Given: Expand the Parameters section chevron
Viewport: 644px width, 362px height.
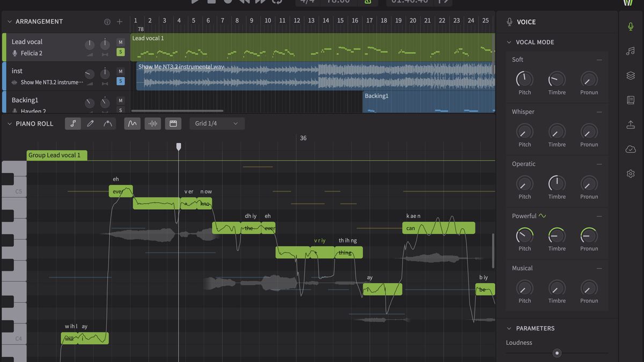Looking at the screenshot, I should tap(509, 328).
